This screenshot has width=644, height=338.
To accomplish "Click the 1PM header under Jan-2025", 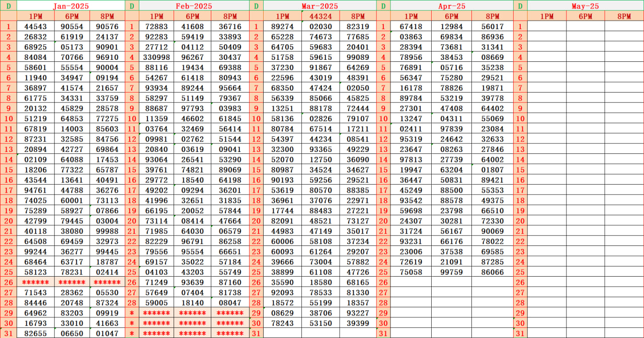I will click(35, 16).
